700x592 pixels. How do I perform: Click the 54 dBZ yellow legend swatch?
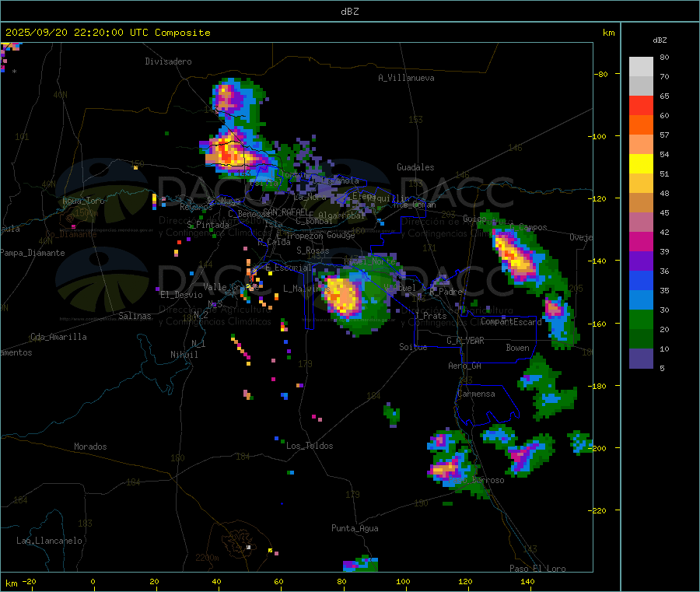pyautogui.click(x=641, y=164)
